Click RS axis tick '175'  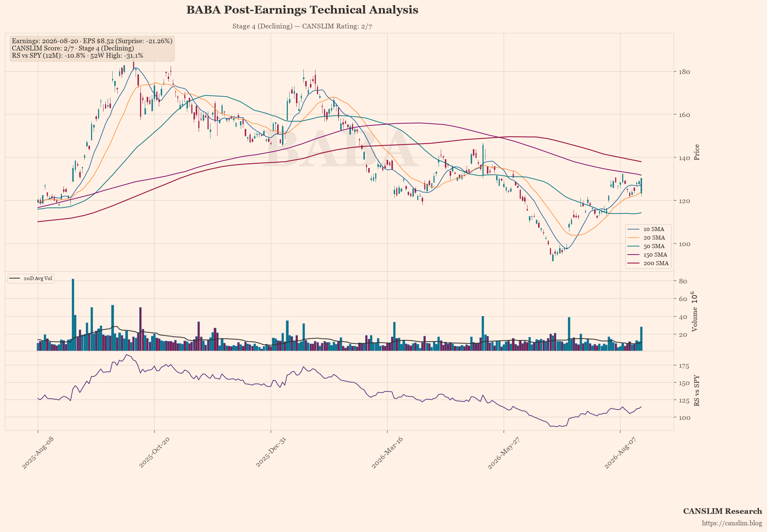[684, 366]
